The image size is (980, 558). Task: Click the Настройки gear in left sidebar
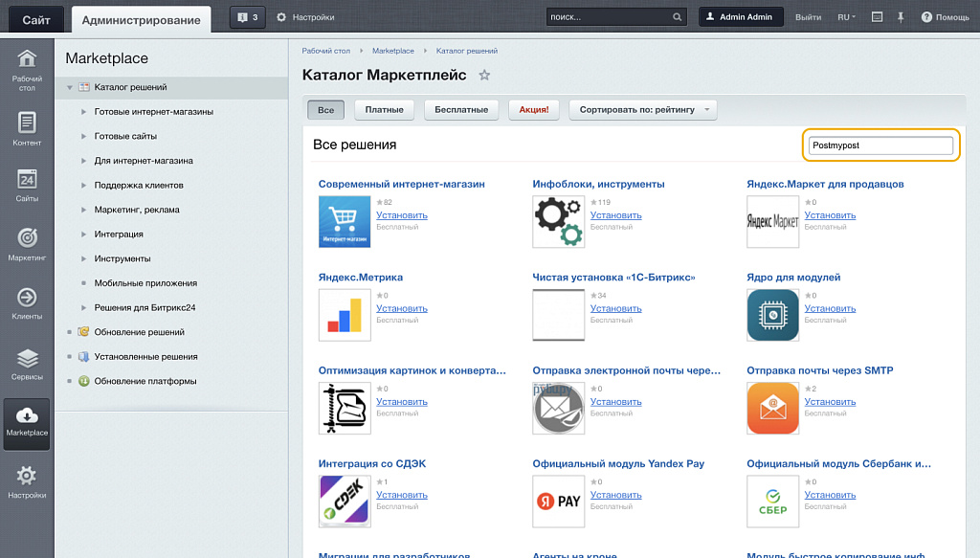[27, 481]
